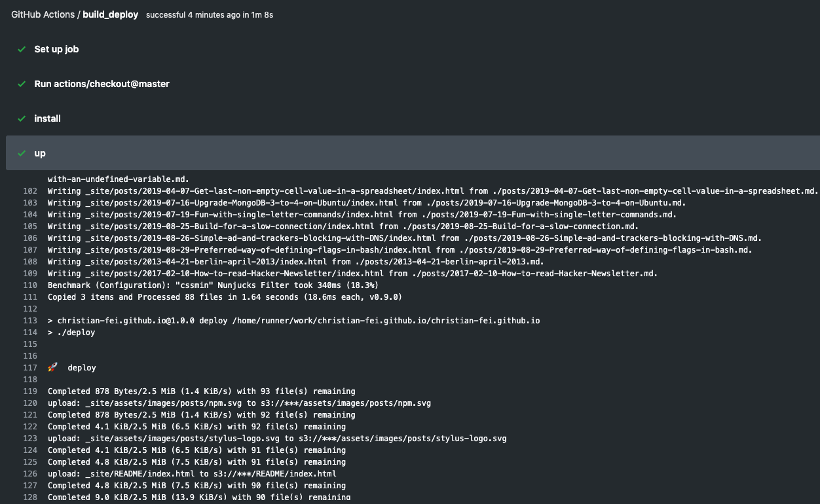Click the green checkmark beside "Set up job"
The width and height of the screenshot is (820, 504).
point(22,49)
